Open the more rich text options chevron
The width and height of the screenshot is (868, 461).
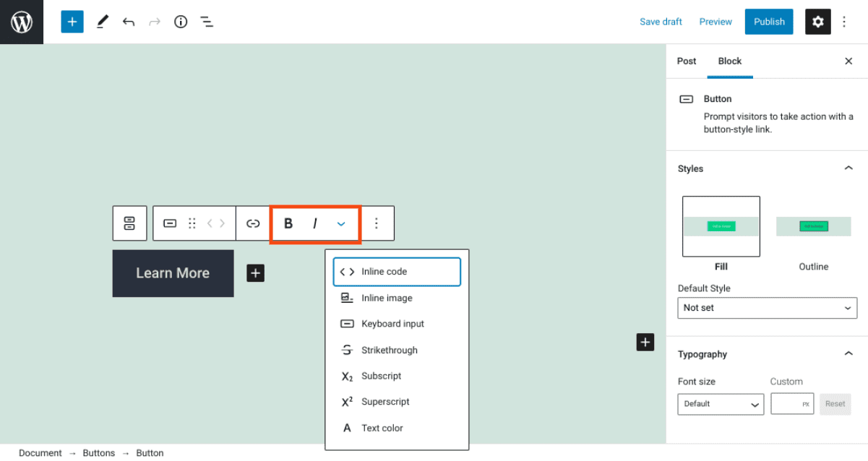pyautogui.click(x=340, y=223)
